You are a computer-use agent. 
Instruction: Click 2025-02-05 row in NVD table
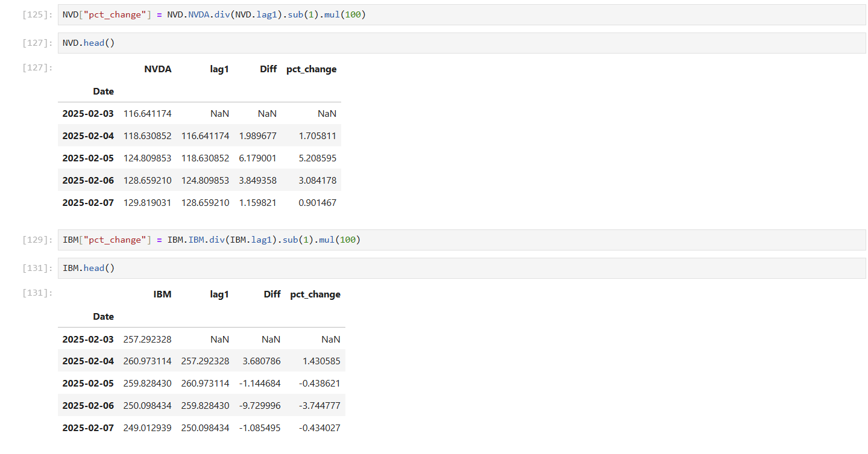tap(200, 158)
